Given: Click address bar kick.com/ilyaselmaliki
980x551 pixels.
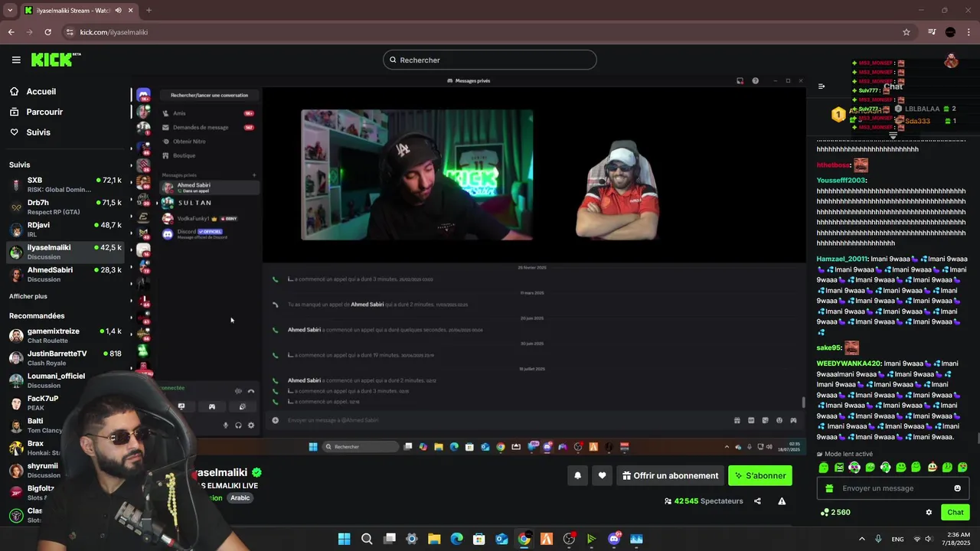Looking at the screenshot, I should click(x=114, y=32).
